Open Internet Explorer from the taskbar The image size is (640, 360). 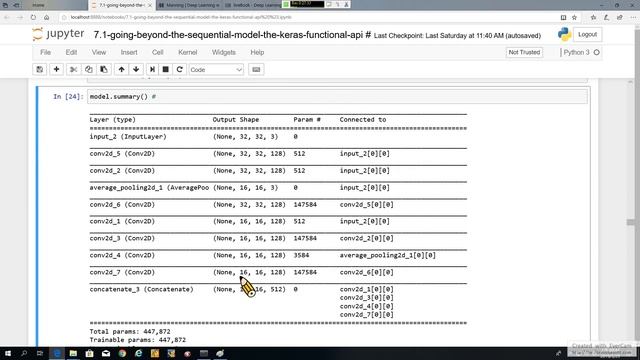point(138,353)
